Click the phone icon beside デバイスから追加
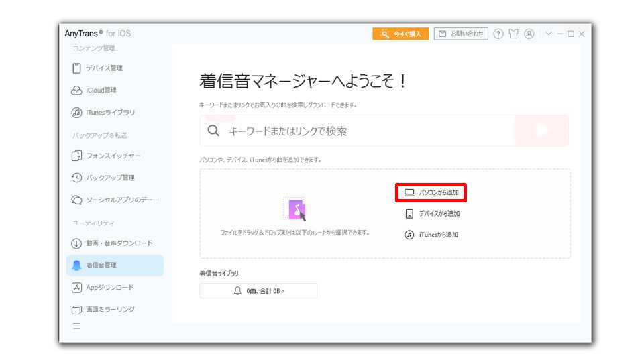The image size is (644, 362). (409, 214)
